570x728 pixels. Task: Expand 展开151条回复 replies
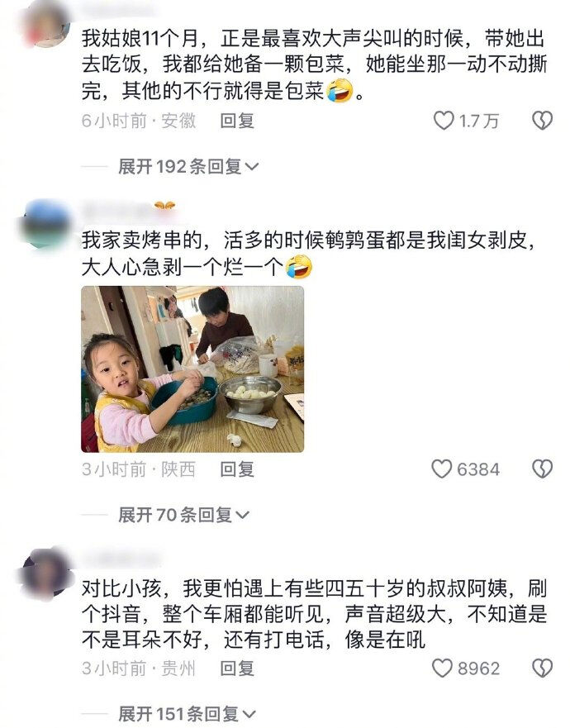point(187,714)
